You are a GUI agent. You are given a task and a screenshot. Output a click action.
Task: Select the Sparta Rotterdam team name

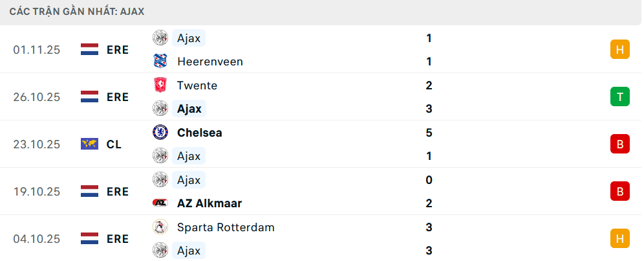pyautogui.click(x=225, y=227)
